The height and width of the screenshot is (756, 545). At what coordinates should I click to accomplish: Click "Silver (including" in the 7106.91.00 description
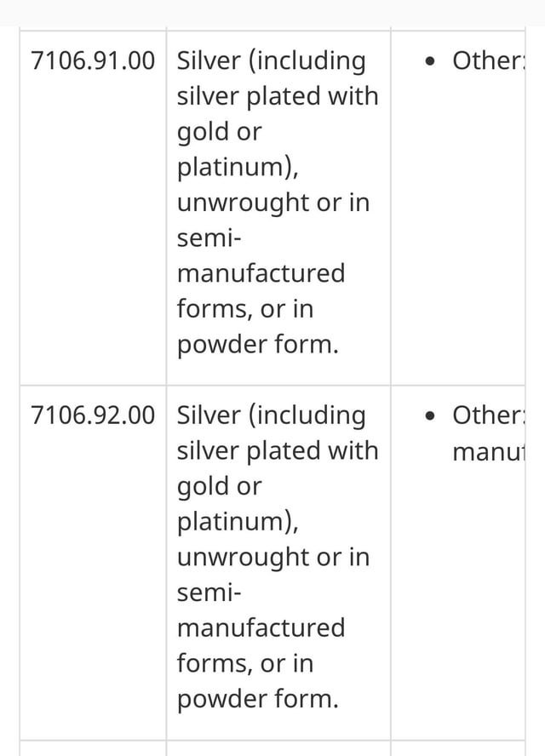tap(271, 60)
